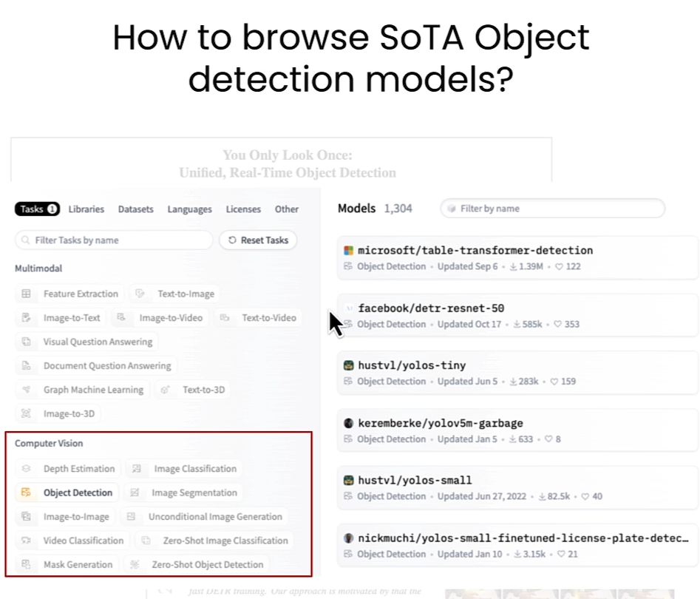Viewport: 700px width, 599px height.
Task: Select the Mask Generation task
Action: pos(67,565)
